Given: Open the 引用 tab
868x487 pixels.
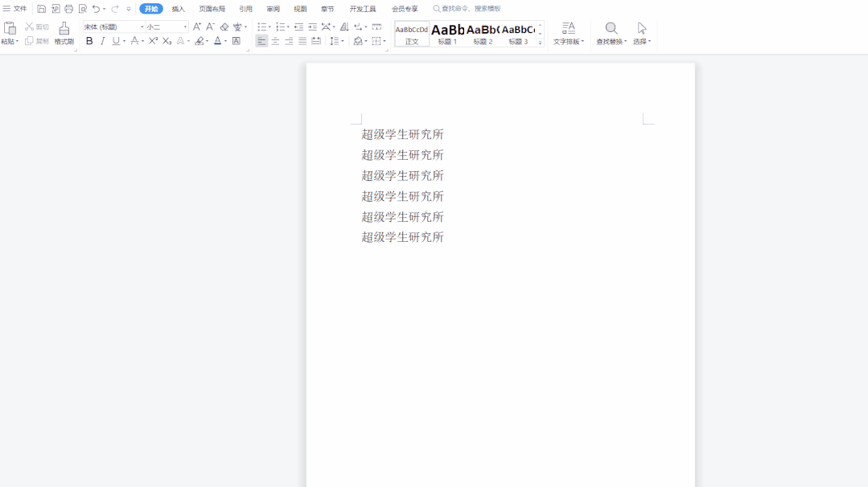Looking at the screenshot, I should tap(246, 9).
